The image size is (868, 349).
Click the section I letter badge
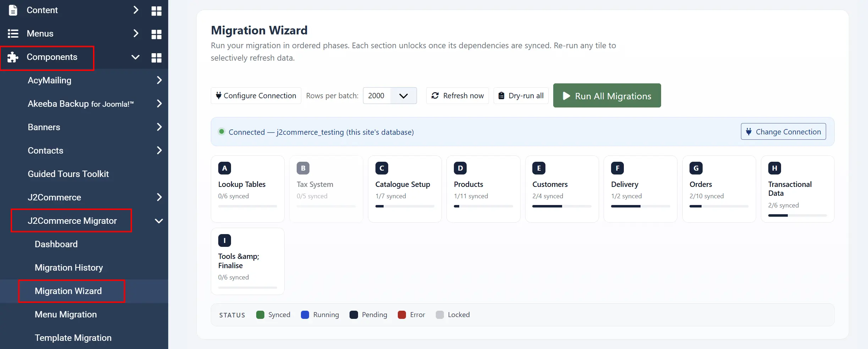[225, 240]
